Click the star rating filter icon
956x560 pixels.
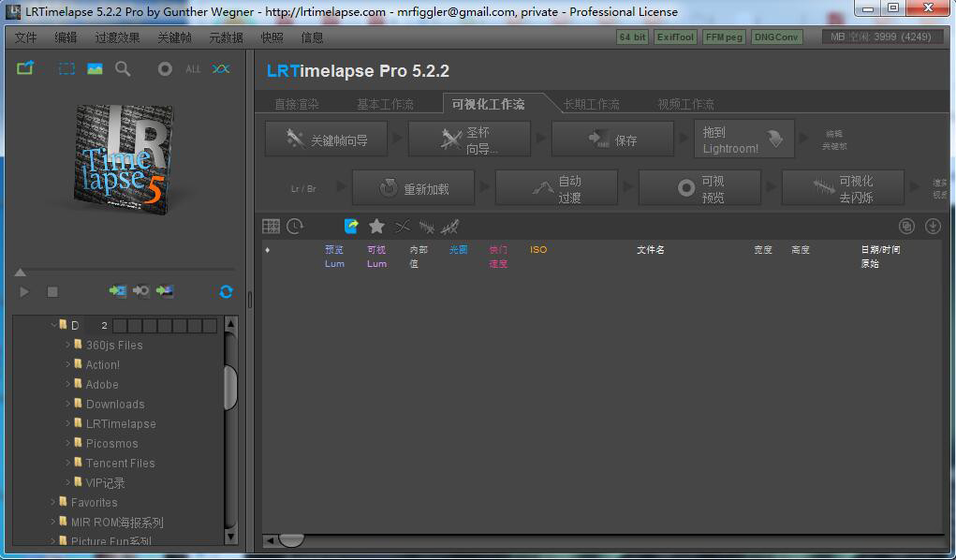coord(376,227)
